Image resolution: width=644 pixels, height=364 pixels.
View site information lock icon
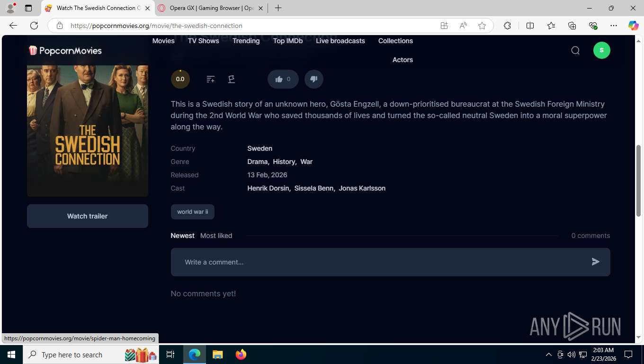tap(60, 26)
